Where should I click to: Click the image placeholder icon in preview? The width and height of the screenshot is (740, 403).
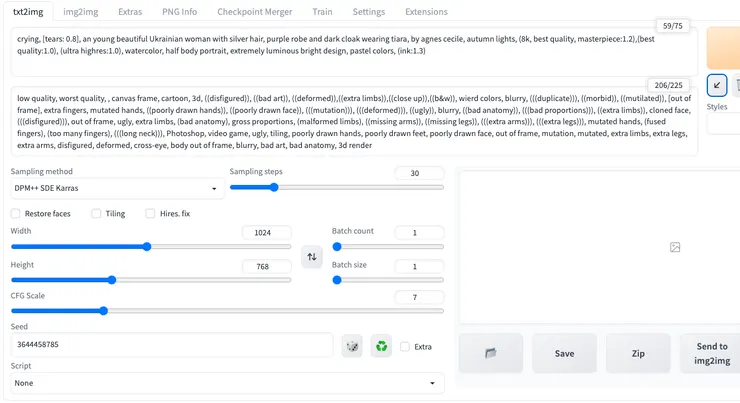(675, 247)
